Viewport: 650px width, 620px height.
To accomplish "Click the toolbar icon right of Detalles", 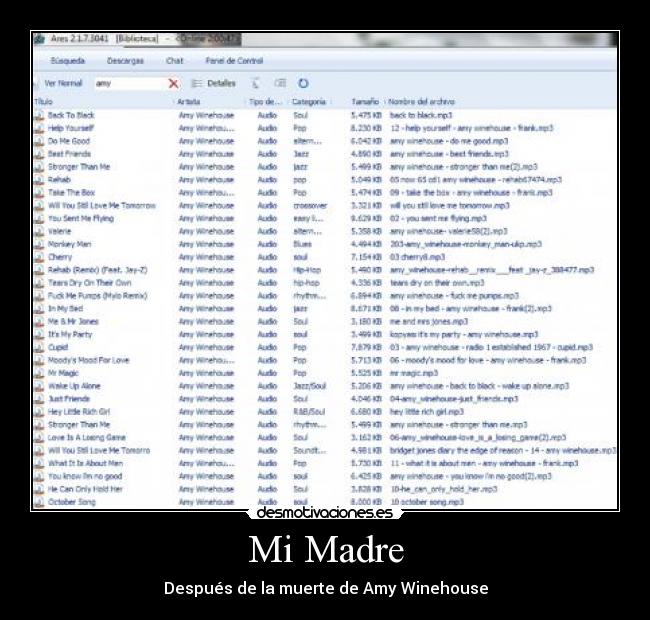I will click(255, 83).
